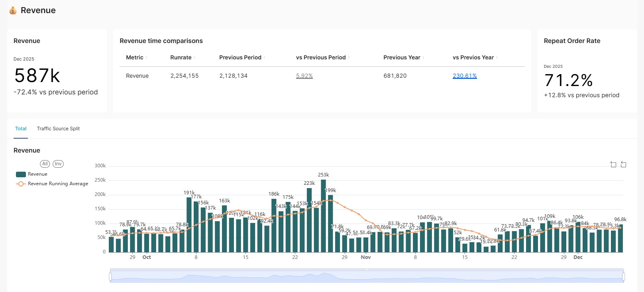This screenshot has height=292, width=644.
Task: Click the money bag icon beside Revenue title
Action: pos(13,11)
